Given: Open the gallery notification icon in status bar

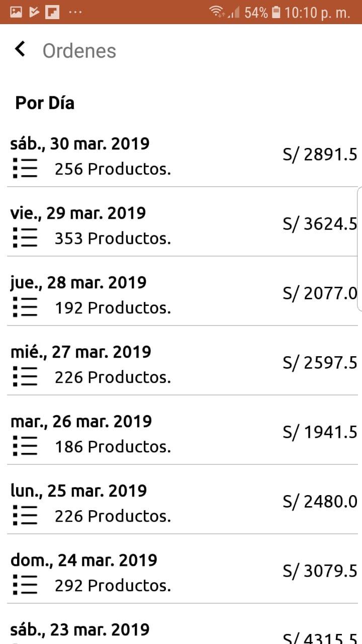Looking at the screenshot, I should (16, 12).
